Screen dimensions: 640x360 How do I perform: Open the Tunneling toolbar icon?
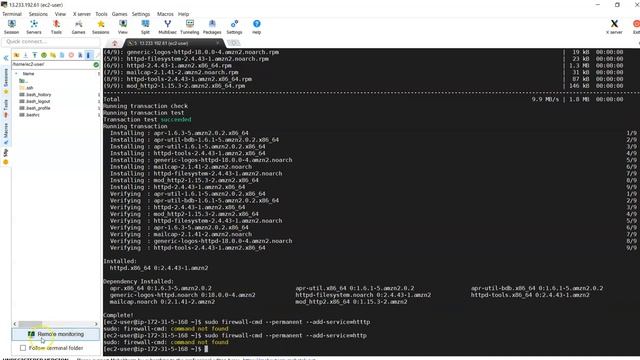(190, 27)
